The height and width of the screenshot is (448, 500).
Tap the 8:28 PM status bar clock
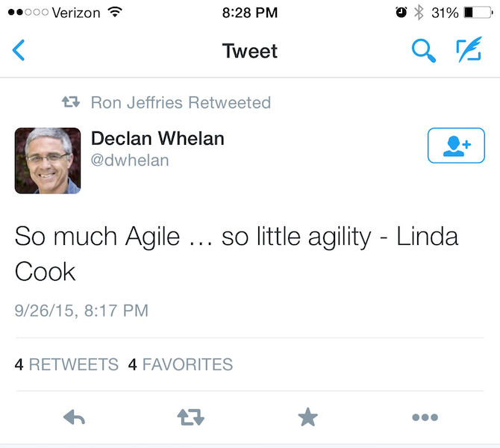coord(250,13)
